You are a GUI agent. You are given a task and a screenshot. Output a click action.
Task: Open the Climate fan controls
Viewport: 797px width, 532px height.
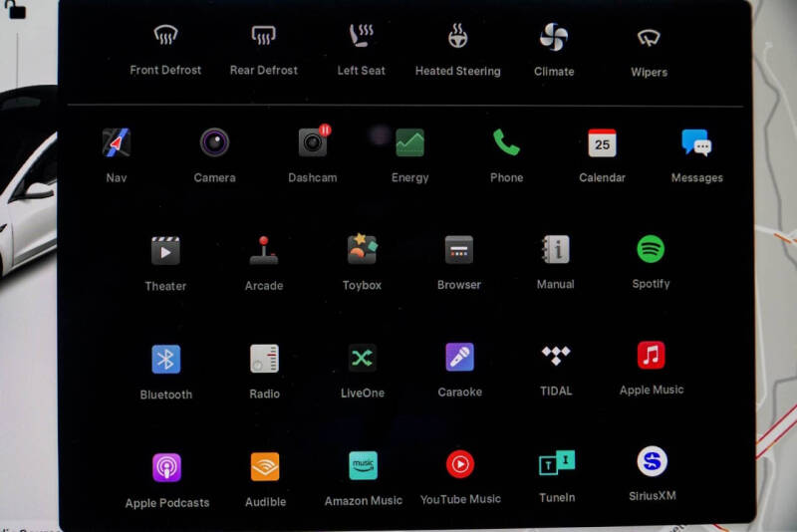tap(553, 38)
